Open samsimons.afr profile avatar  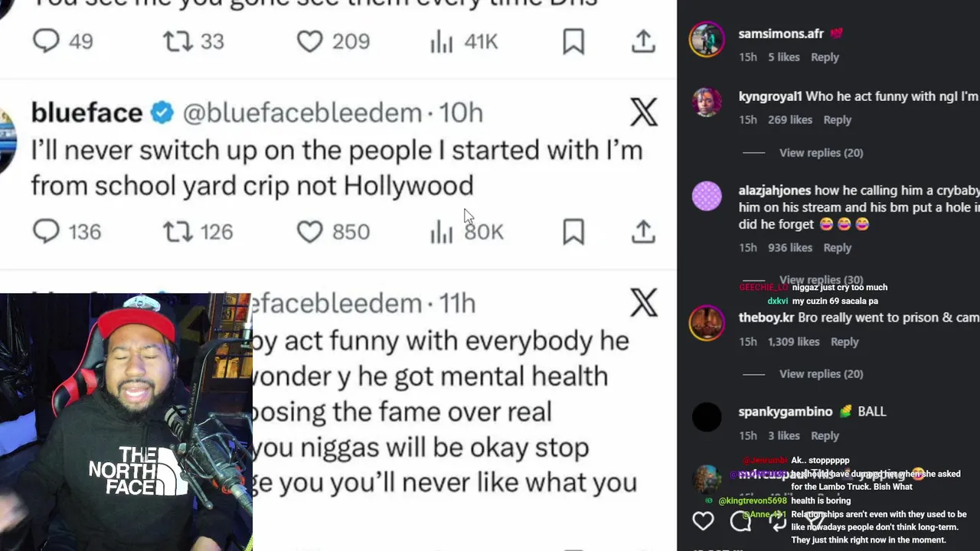coord(706,39)
